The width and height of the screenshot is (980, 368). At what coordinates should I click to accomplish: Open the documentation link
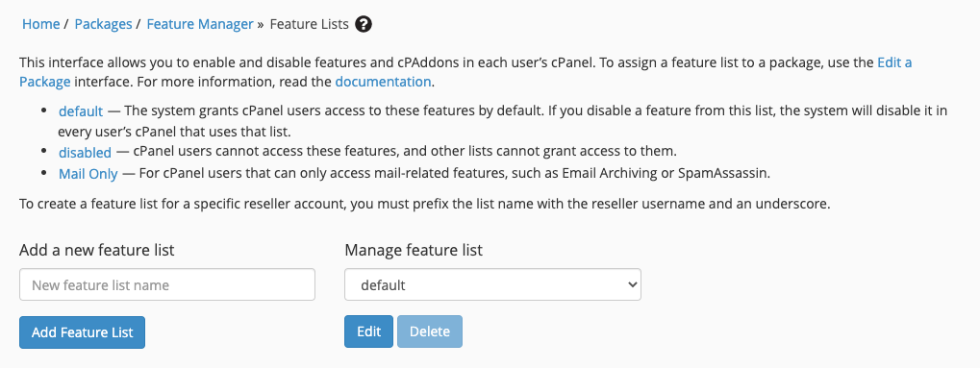[383, 82]
